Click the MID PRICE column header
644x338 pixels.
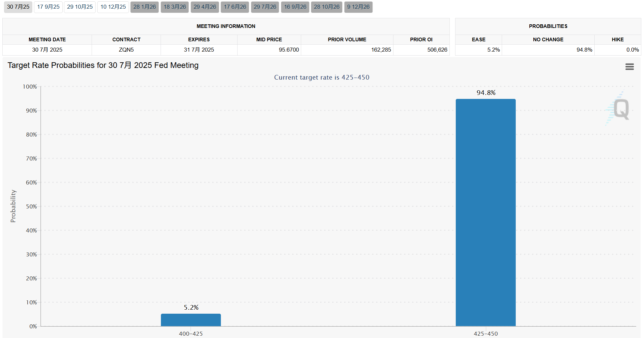[x=269, y=40]
